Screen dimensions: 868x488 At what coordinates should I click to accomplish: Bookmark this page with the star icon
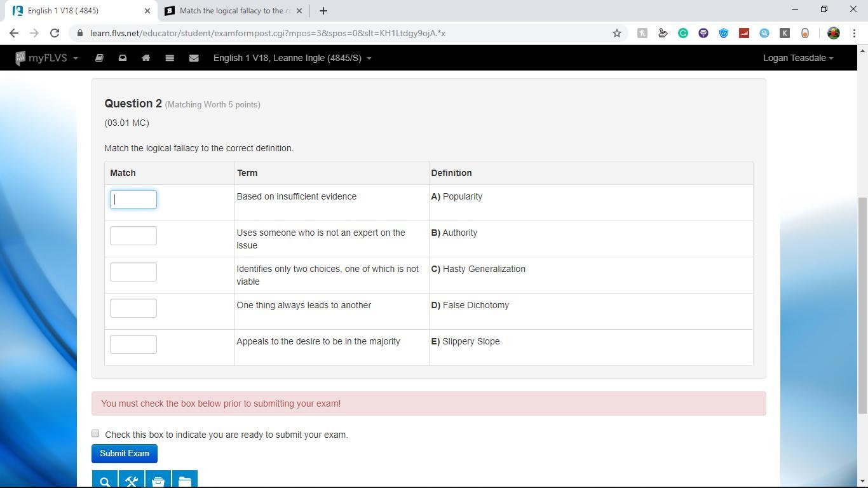pos(616,33)
